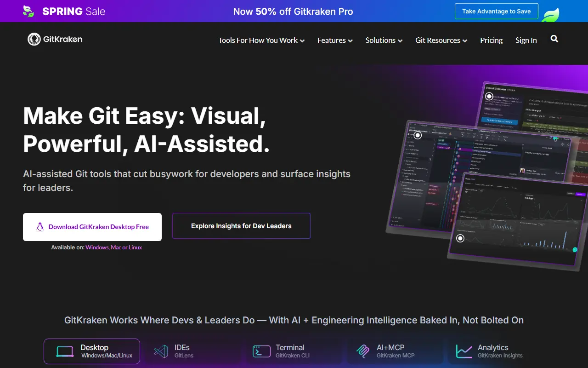Open the Solutions dropdown menu

(x=384, y=40)
